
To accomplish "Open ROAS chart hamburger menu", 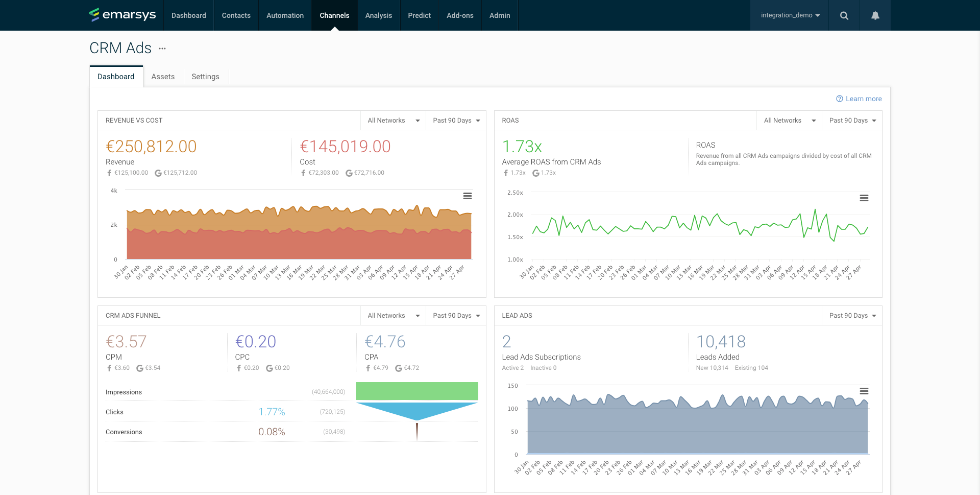I will click(864, 198).
